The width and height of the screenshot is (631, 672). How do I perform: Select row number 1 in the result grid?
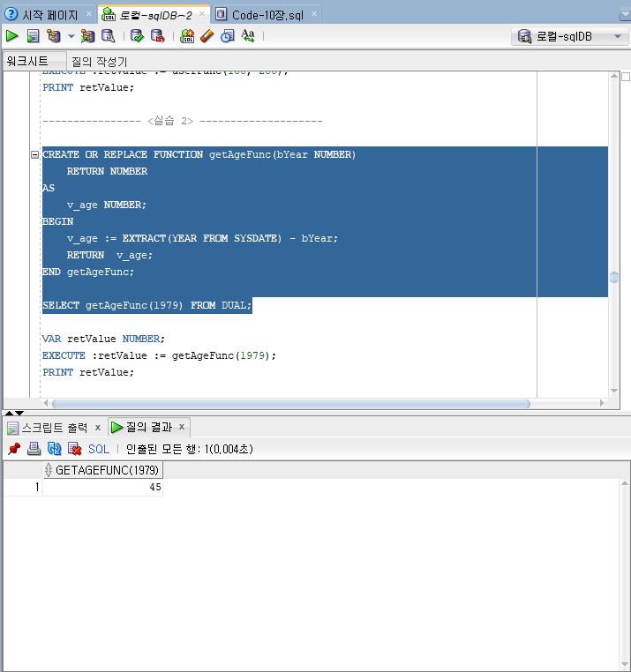(x=23, y=488)
